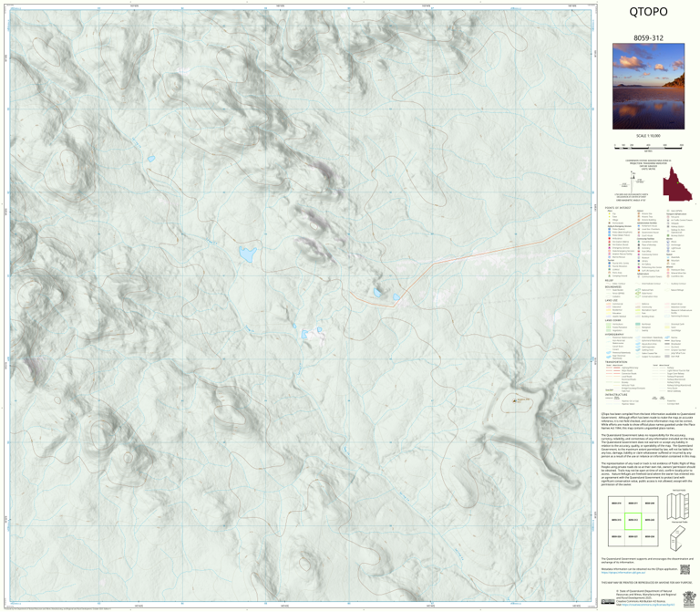
Task: Click the QR code for QTopo
Action: tap(685, 569)
